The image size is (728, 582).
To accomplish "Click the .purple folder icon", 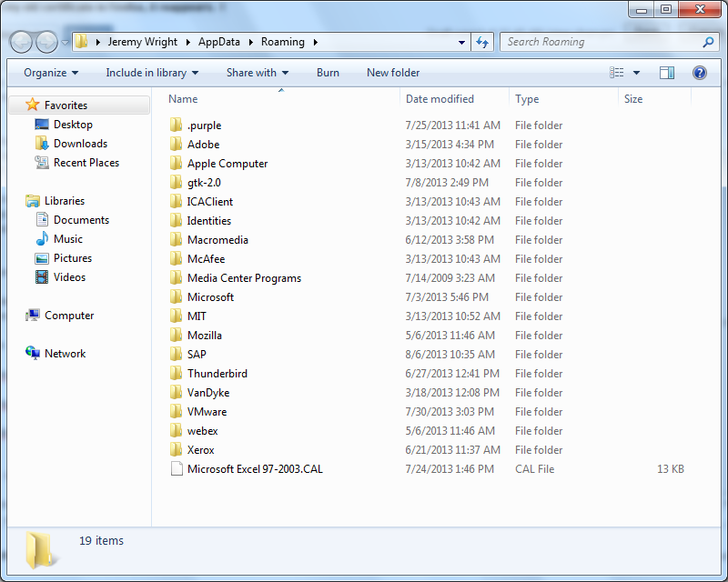I will [176, 125].
